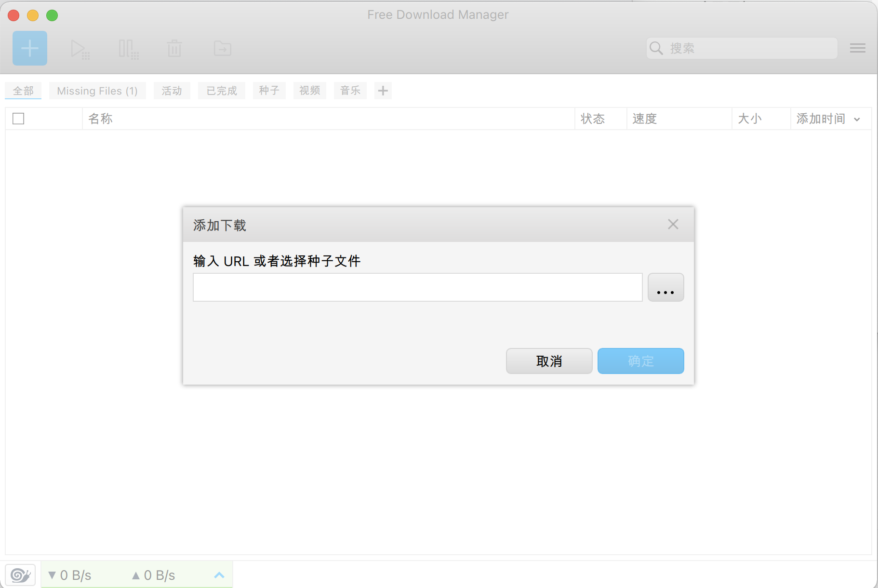
Task: Delete selected download via trash icon
Action: (x=174, y=49)
